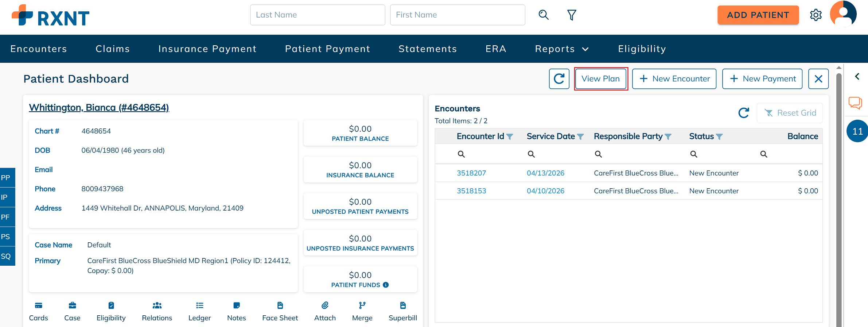This screenshot has height=327, width=868.
Task: Open the Encounters menu
Action: (39, 49)
